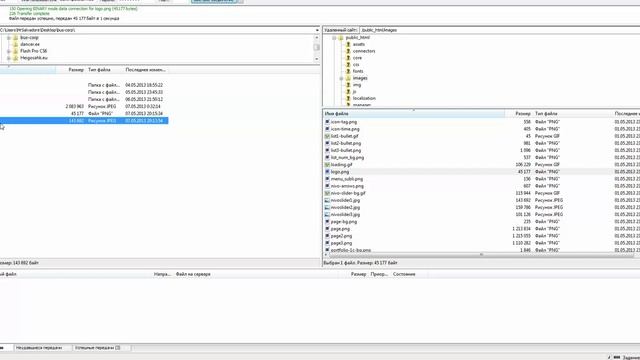Screen dimensions: 640x360
Task: Select the fonts folder icon in remote tree
Action: point(348,71)
